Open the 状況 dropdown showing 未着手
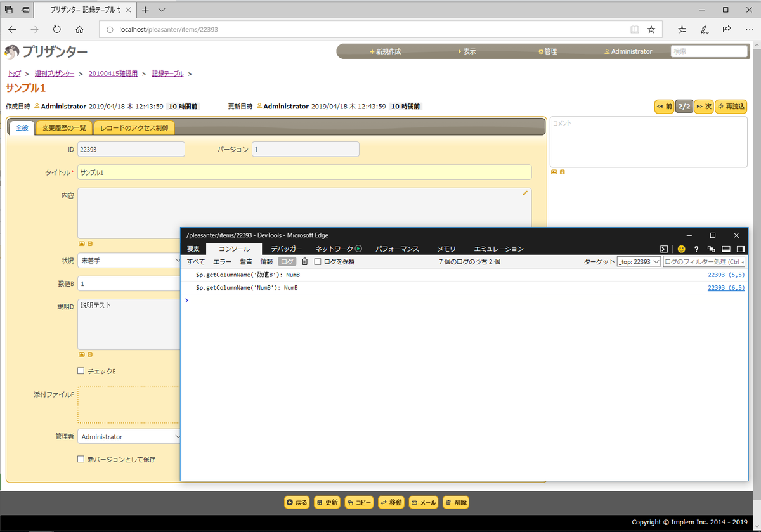The width and height of the screenshot is (761, 532). (x=129, y=261)
